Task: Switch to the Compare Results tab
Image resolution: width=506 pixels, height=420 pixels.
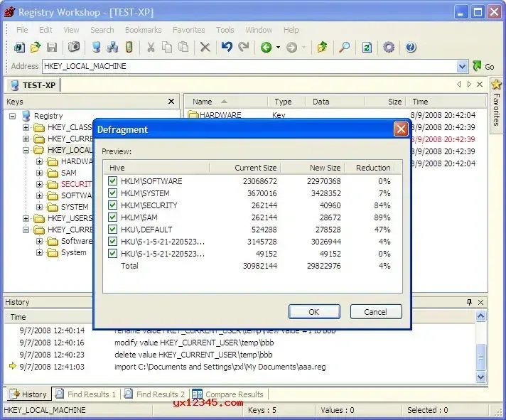Action: point(228,394)
